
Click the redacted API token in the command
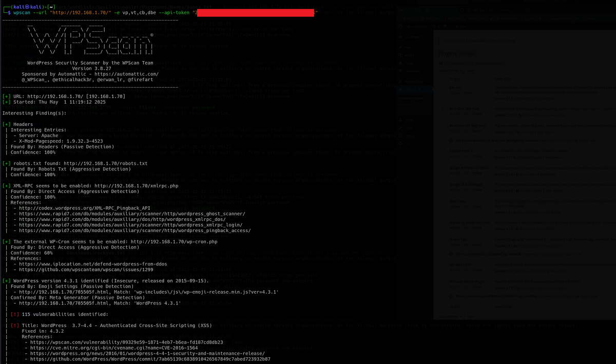point(255,12)
